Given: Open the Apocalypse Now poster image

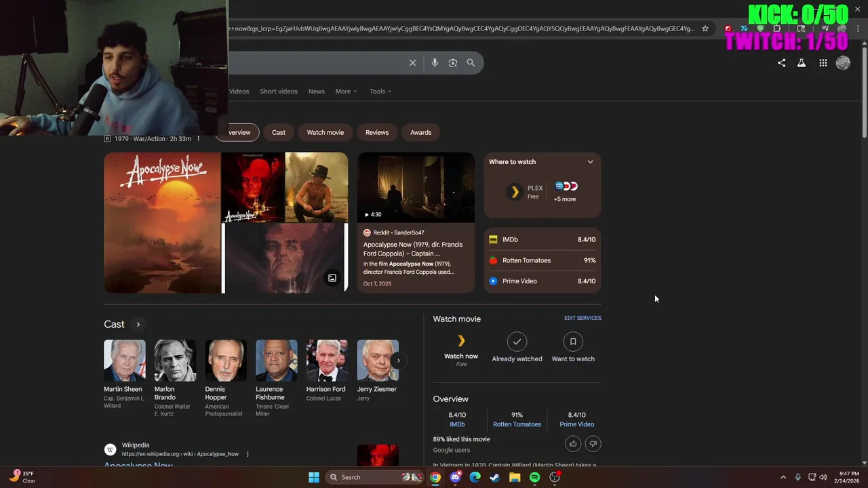Looking at the screenshot, I should tap(163, 223).
